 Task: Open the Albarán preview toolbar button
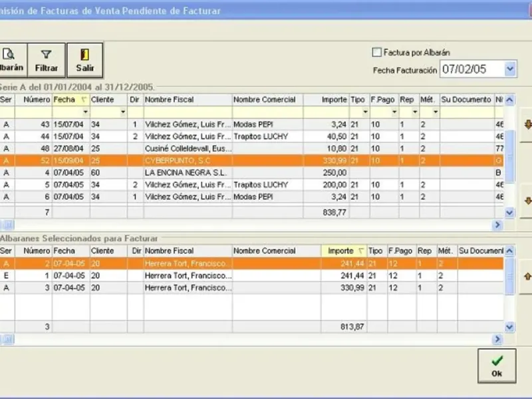13,60
